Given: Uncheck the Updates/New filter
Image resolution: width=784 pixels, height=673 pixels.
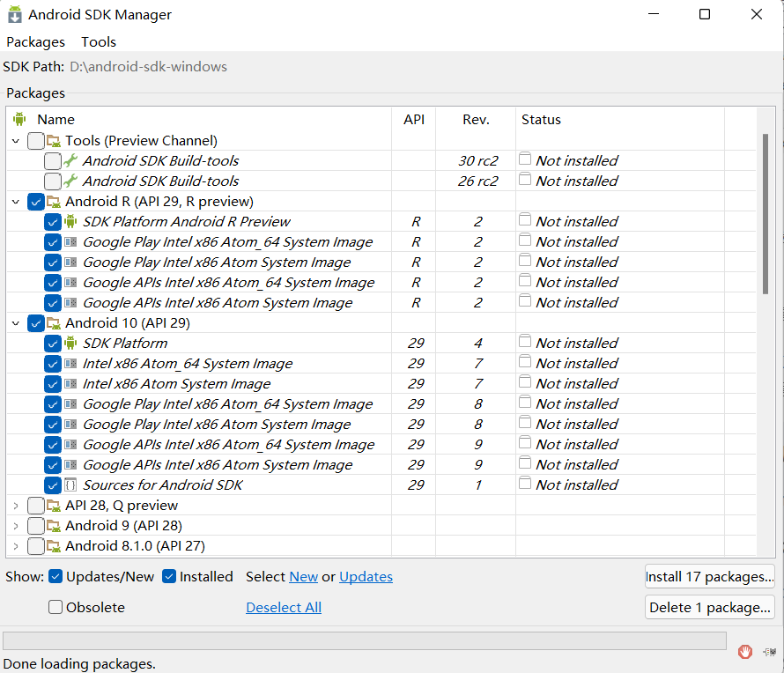Looking at the screenshot, I should [55, 576].
